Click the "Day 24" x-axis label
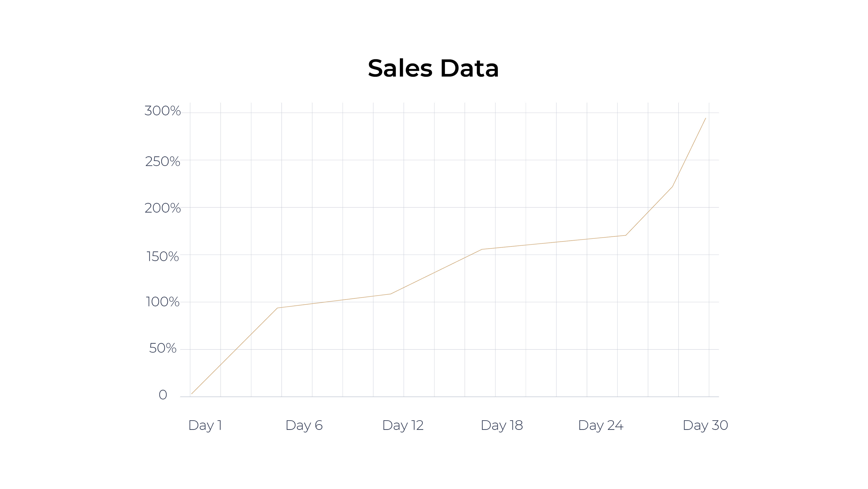 coord(600,426)
